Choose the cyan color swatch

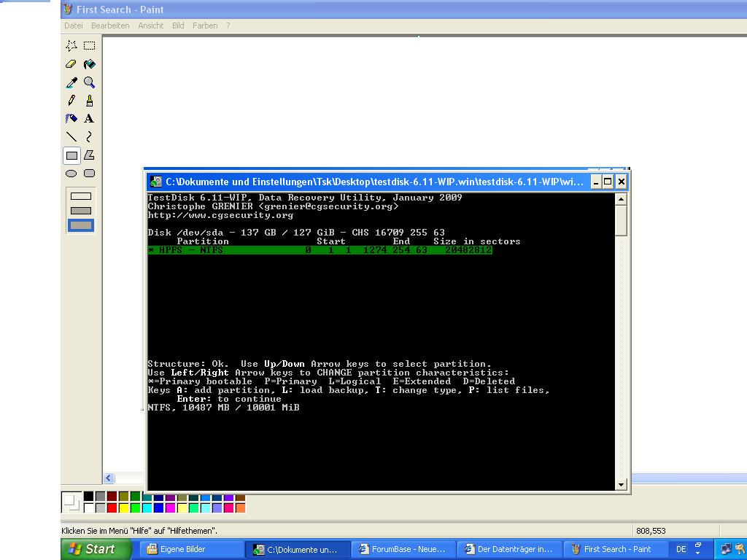tap(147, 508)
